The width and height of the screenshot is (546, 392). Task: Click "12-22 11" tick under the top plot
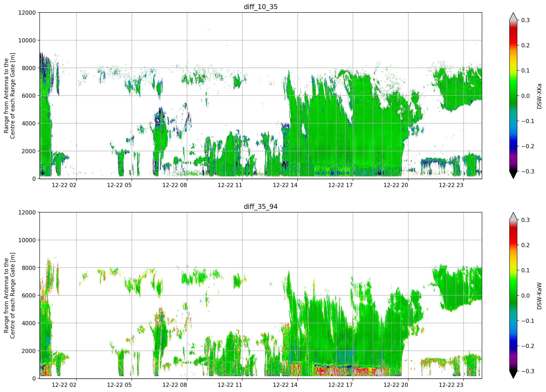click(x=230, y=185)
